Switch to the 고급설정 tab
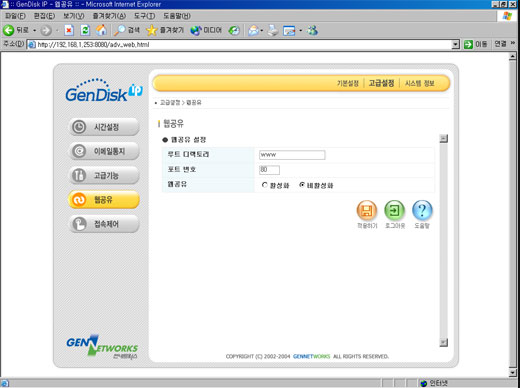 (x=381, y=83)
